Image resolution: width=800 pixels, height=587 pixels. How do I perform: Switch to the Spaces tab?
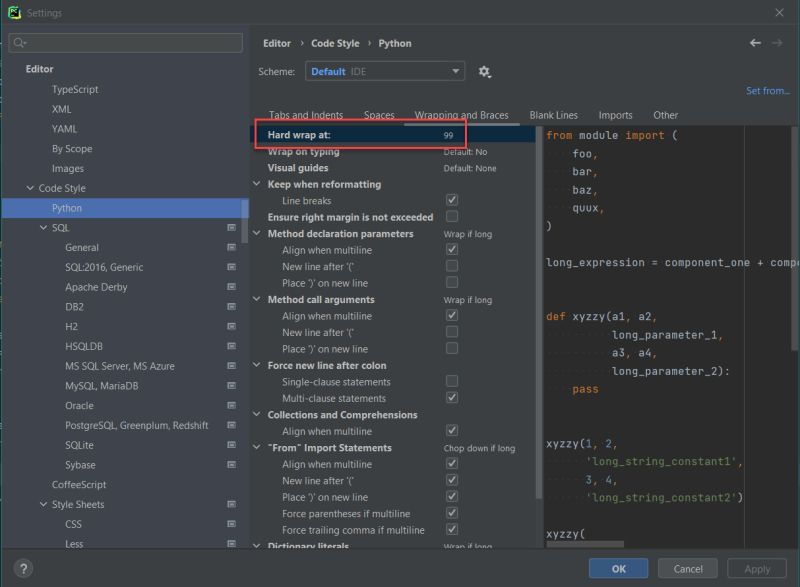coord(380,114)
